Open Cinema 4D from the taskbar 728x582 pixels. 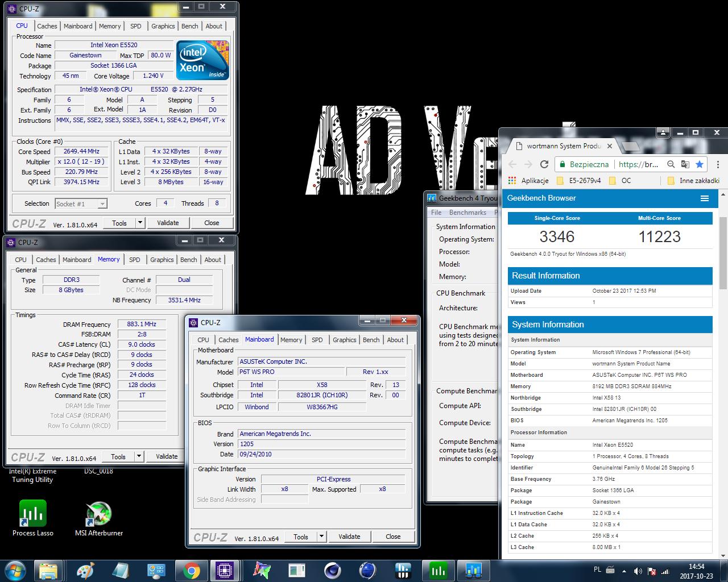tap(333, 571)
